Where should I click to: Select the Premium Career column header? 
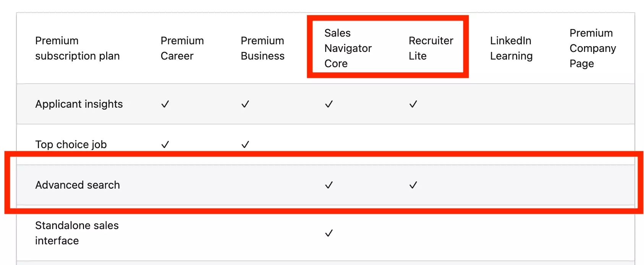click(x=182, y=48)
